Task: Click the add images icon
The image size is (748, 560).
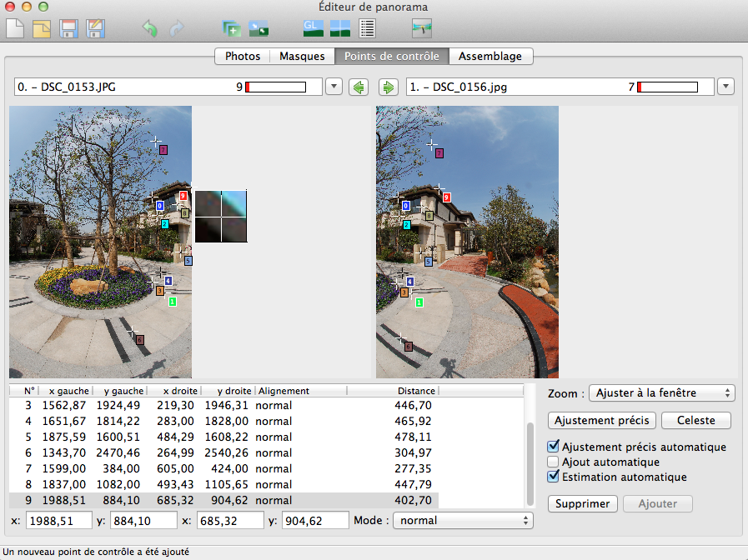Action: pos(231,29)
